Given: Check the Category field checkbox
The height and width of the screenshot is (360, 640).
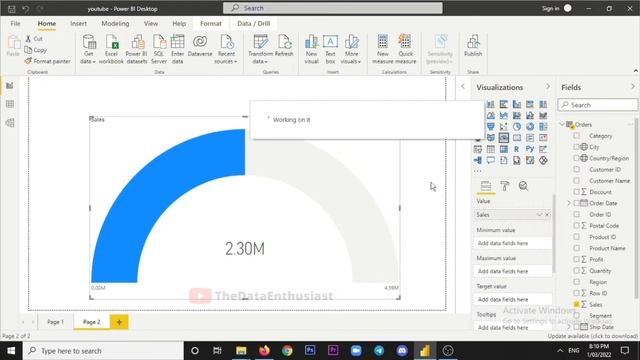Looking at the screenshot, I should 576,136.
